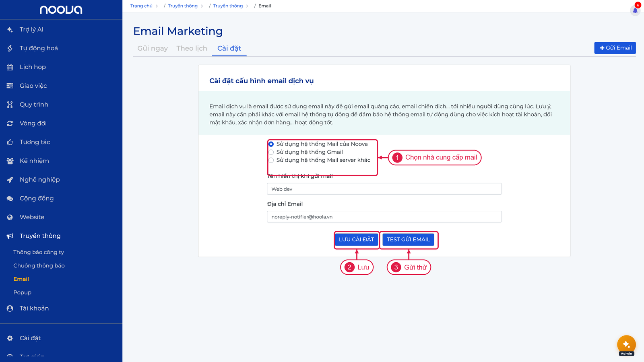Select the Truyền thông megaphone icon
This screenshot has height=362, width=644.
click(x=10, y=236)
